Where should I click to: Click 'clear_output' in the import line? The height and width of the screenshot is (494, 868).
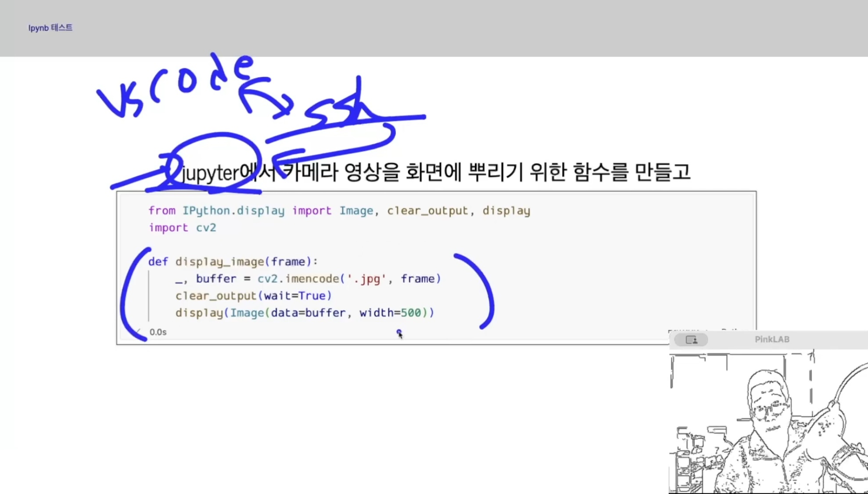click(x=427, y=211)
